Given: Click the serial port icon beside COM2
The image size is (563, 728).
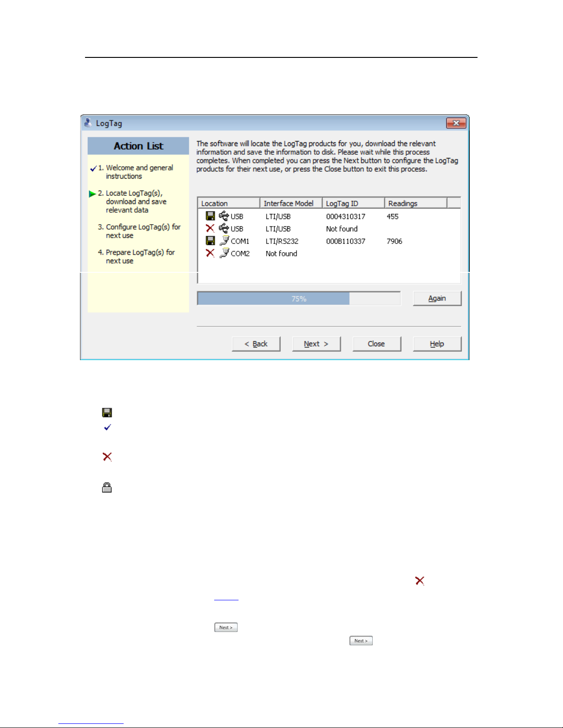Looking at the screenshot, I should click(x=224, y=253).
